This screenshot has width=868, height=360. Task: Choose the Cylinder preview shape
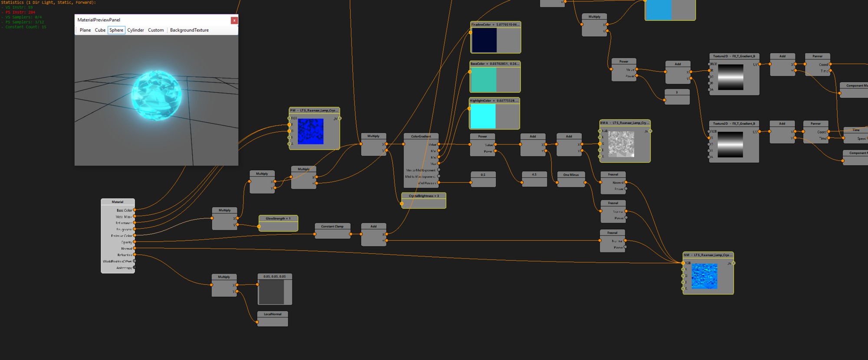[x=135, y=30]
